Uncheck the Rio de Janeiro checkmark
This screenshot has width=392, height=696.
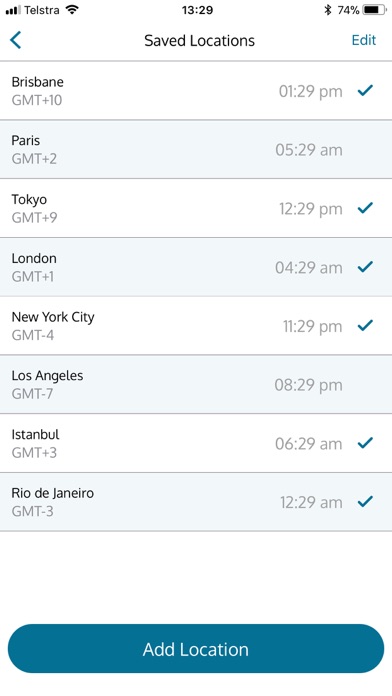[365, 501]
